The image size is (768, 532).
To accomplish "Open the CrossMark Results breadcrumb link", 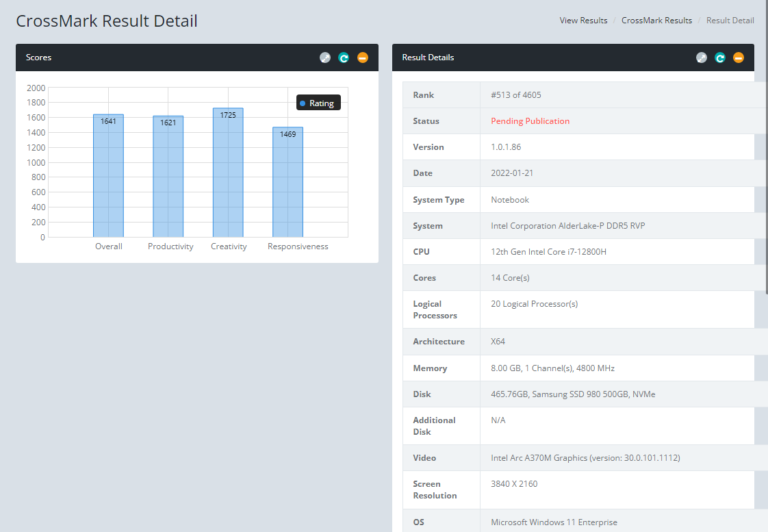I will click(656, 21).
